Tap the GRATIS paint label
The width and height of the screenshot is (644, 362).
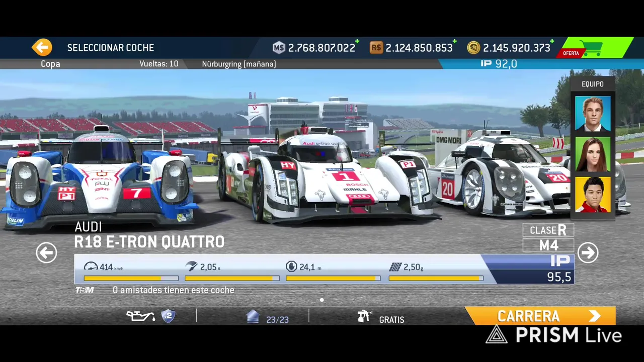point(391,320)
